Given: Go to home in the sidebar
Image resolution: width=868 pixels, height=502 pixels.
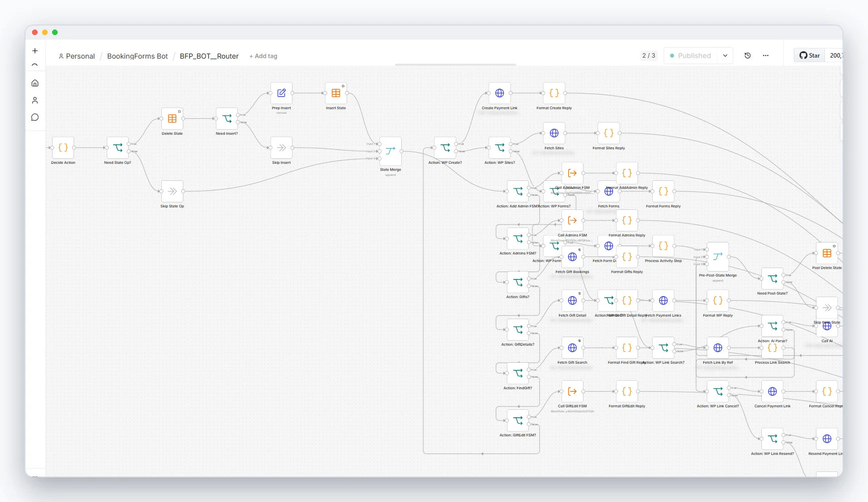Looking at the screenshot, I should click(35, 83).
